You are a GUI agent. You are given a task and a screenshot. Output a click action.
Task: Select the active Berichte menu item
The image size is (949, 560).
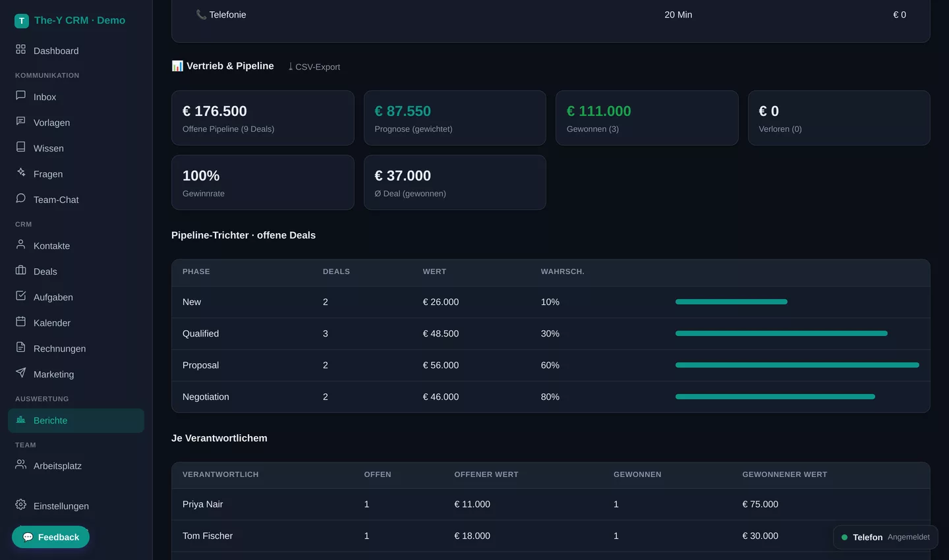[76, 420]
